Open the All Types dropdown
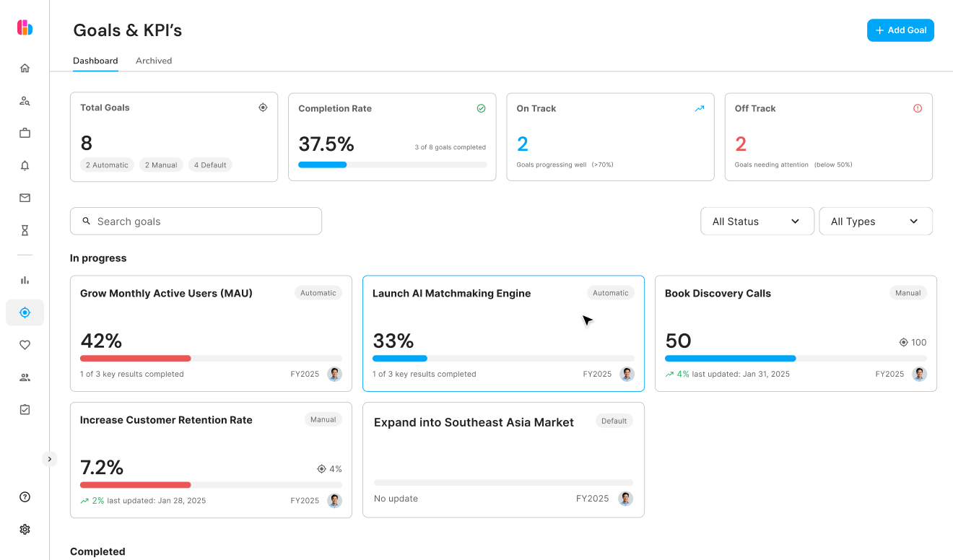953x560 pixels. pyautogui.click(x=875, y=222)
